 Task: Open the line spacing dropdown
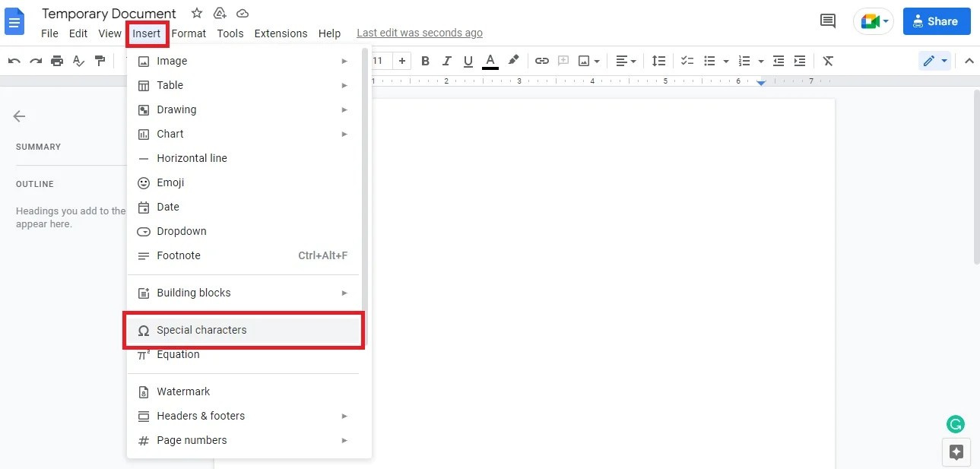(x=658, y=61)
